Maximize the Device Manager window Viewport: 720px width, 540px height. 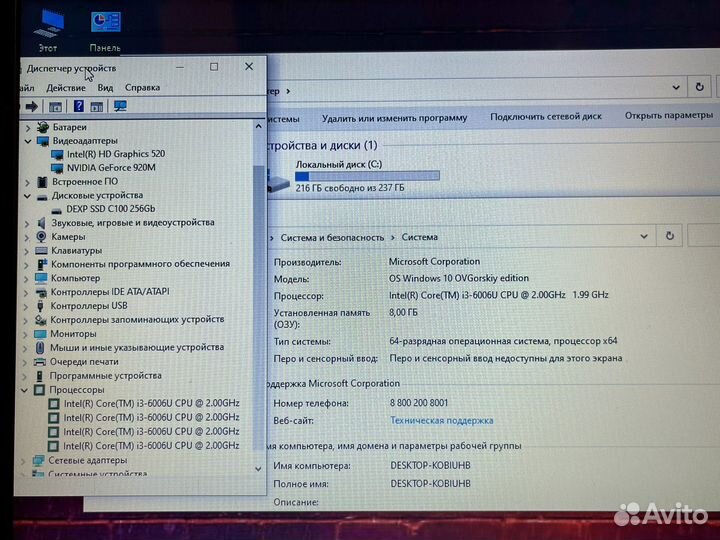214,67
